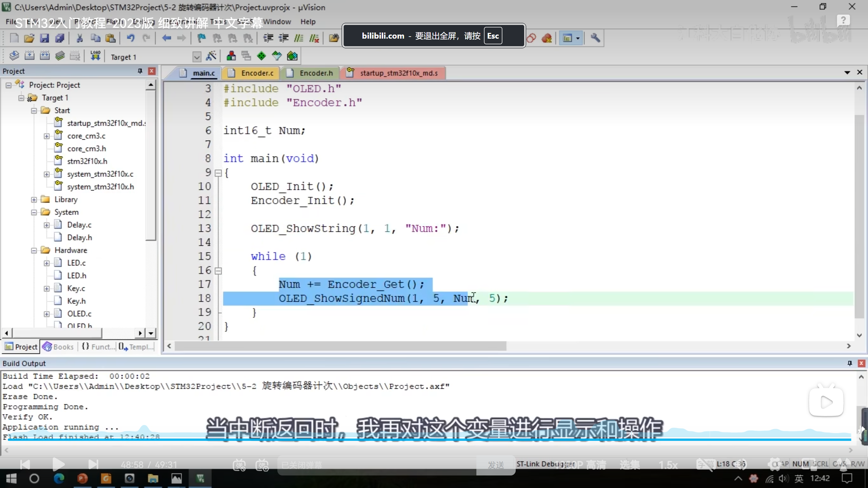The image size is (868, 488).
Task: Select Delay.c in the project tree
Action: (79, 225)
